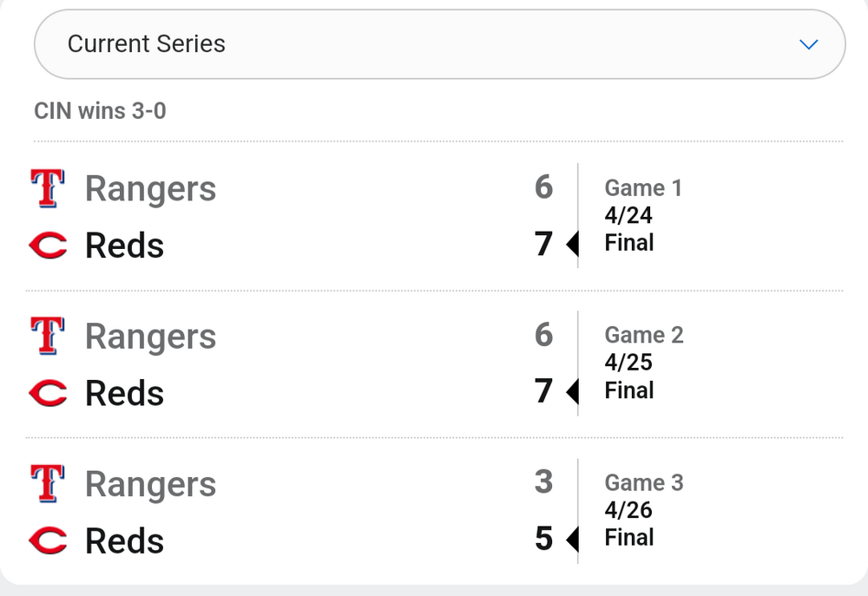This screenshot has height=596, width=868.
Task: Click the Rangers logo in Game 1
Action: click(48, 188)
